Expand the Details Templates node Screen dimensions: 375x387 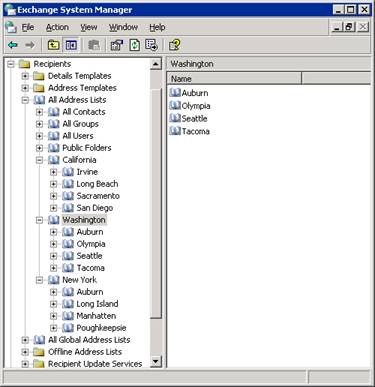[25, 76]
